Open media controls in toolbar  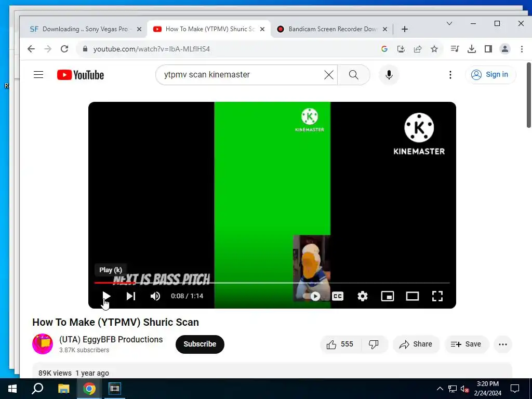click(455, 49)
